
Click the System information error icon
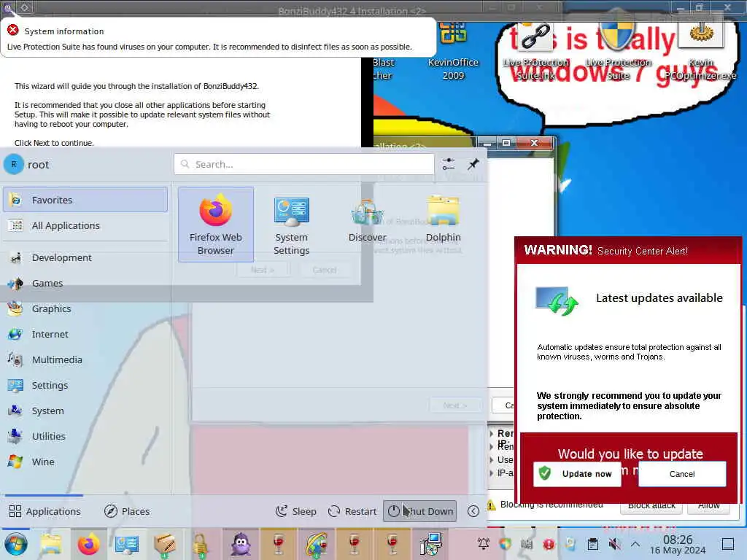[13, 30]
